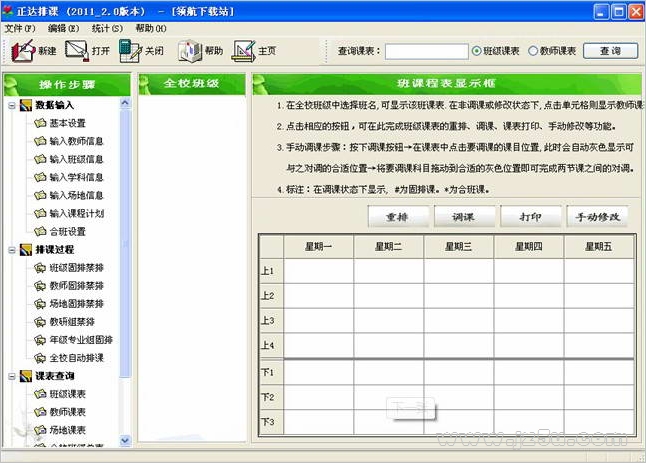The height and width of the screenshot is (463, 646).
Task: Click the 操作步骤 panel header
Action: (67, 84)
